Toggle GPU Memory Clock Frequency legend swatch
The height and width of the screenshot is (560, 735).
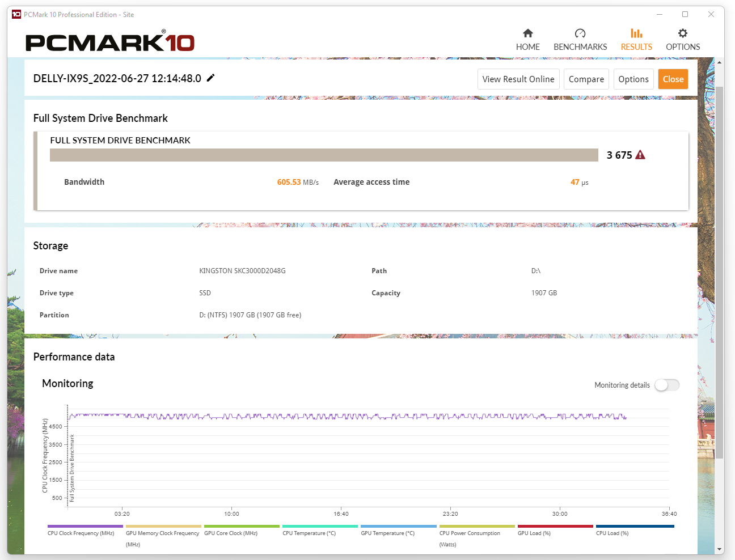pos(163,526)
